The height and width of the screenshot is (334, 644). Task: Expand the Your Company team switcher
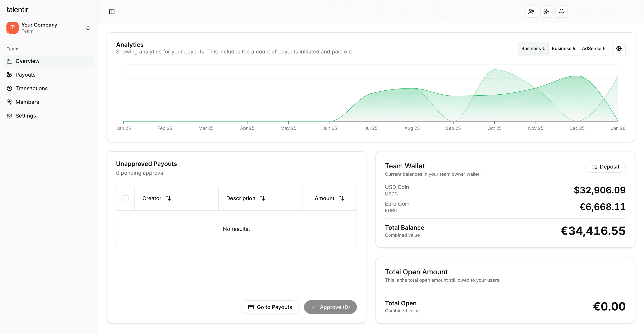88,28
